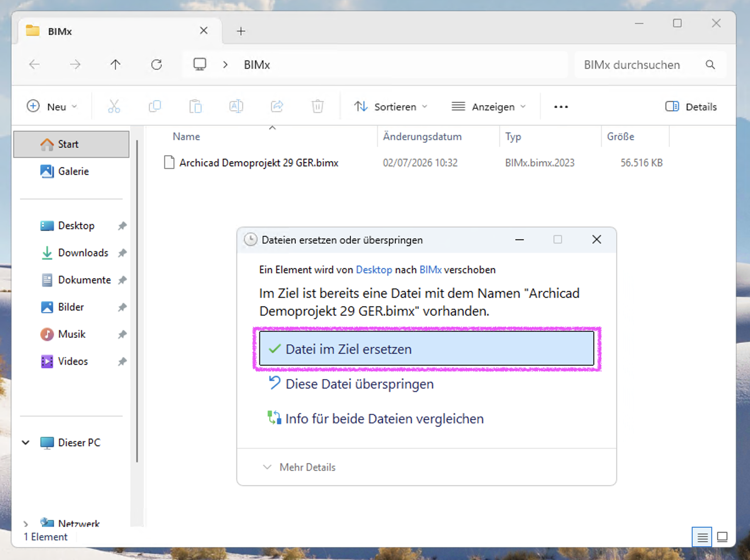Unpin Dokumente from quick access
The width and height of the screenshot is (750, 560).
tap(122, 280)
